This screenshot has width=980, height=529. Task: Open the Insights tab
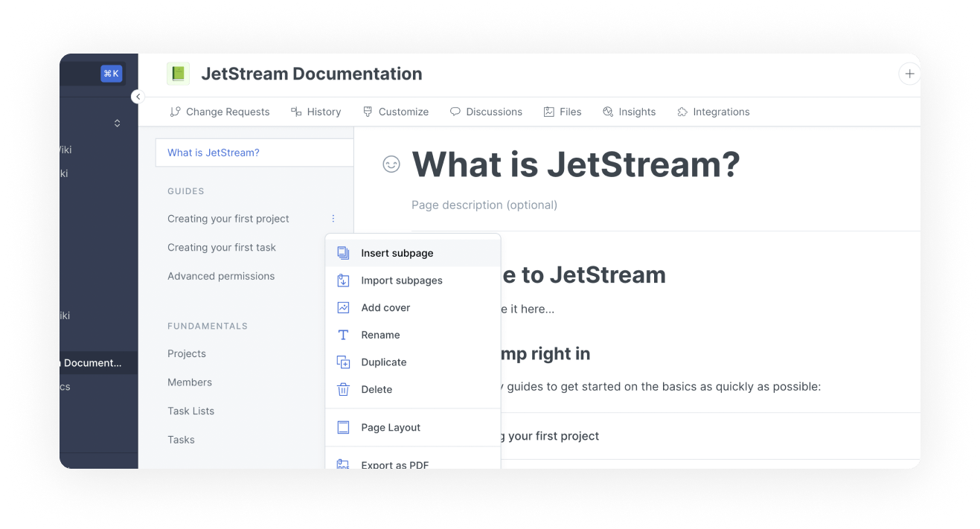pyautogui.click(x=629, y=112)
